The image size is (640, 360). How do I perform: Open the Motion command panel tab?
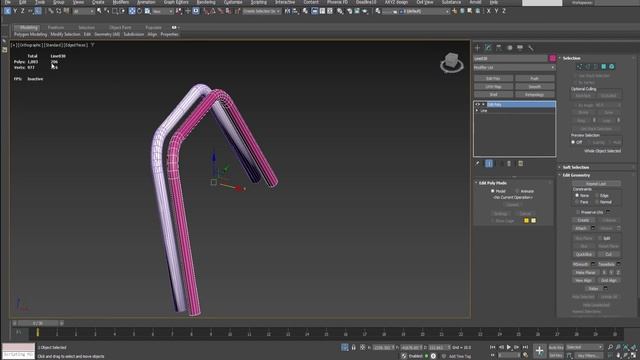coord(509,48)
